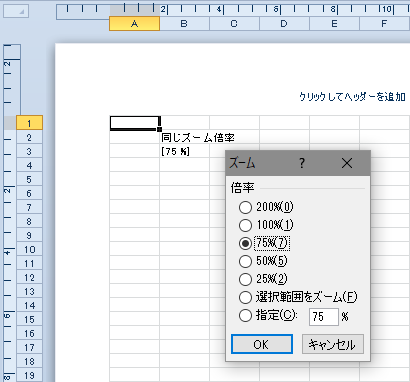Click the selected cell A1
The height and width of the screenshot is (382, 410).
tap(135, 123)
